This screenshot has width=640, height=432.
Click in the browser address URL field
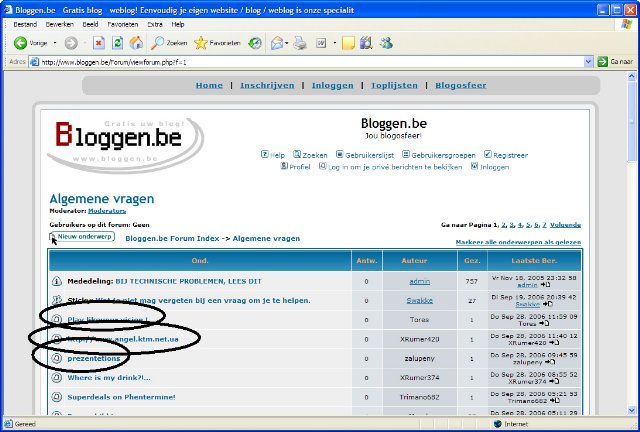300,62
